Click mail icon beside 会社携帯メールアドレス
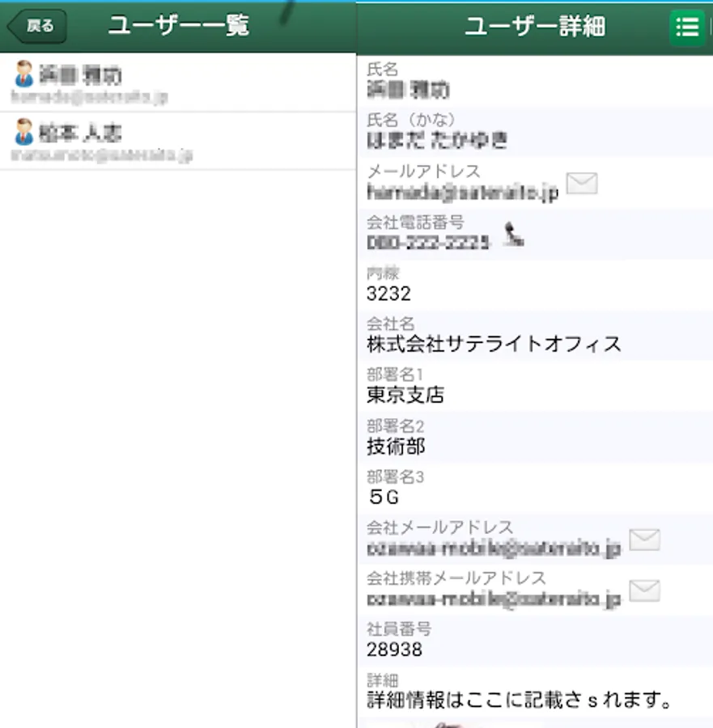713x728 pixels. (645, 590)
